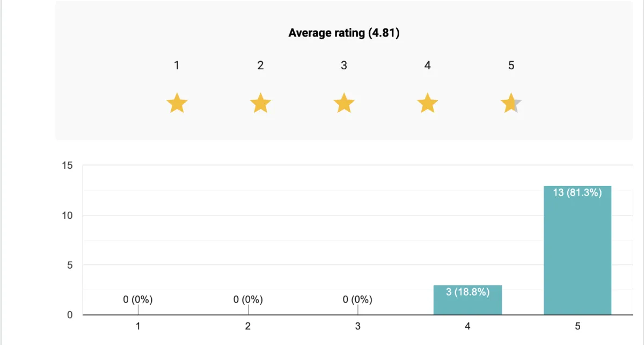Click the y-axis value 10
Screen dimensions: 644x345
[x=67, y=215]
